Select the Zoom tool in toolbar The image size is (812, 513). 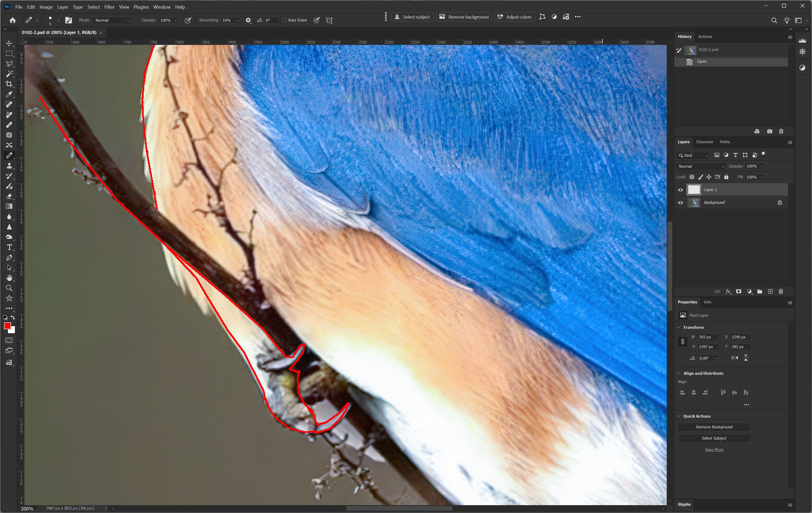(9, 288)
